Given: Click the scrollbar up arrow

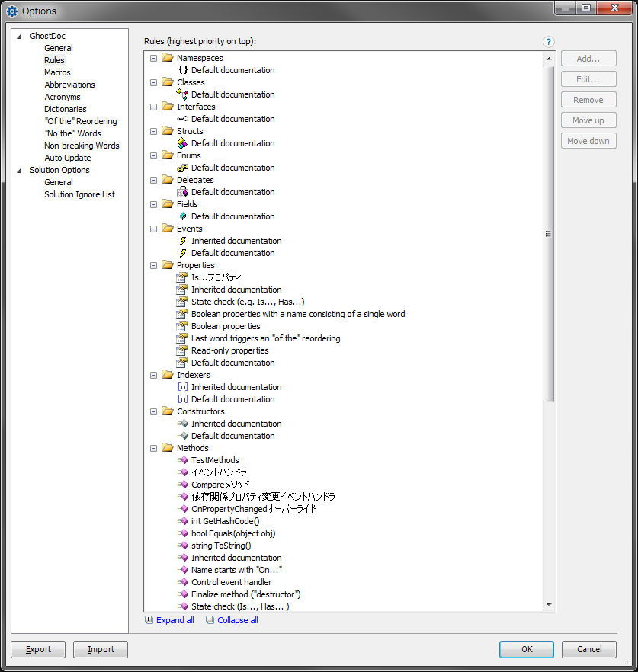Looking at the screenshot, I should pos(548,58).
